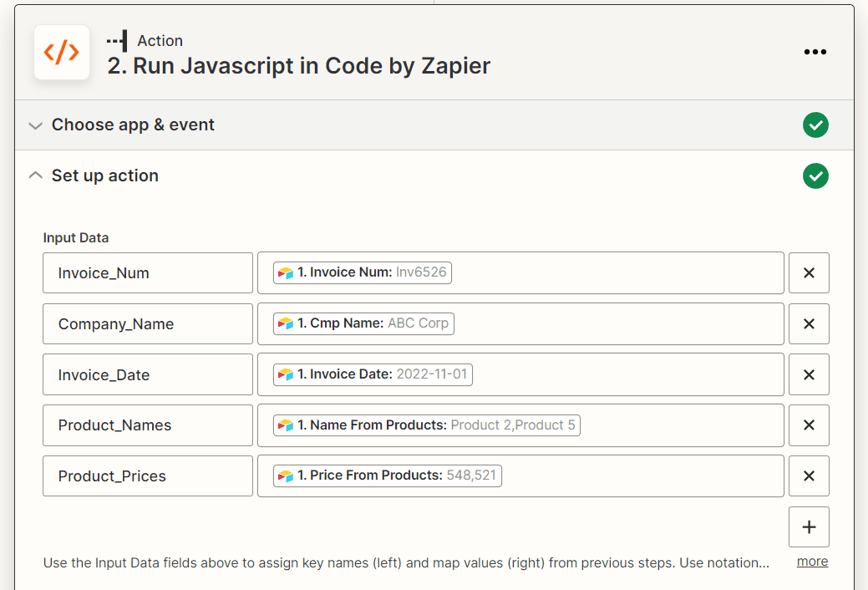This screenshot has width=868, height=590.
Task: Select the Code by Zapier app icon
Action: pyautogui.click(x=62, y=52)
